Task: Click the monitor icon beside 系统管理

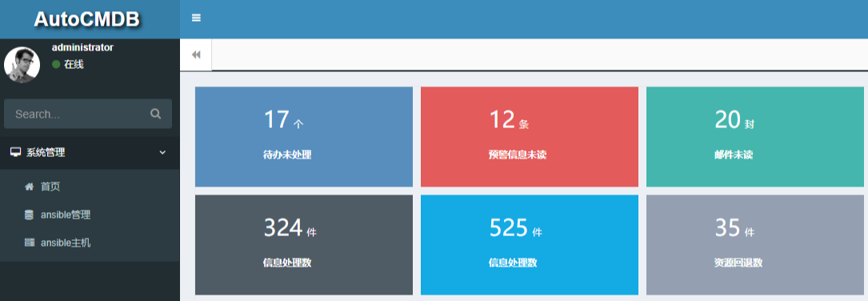Action: (x=15, y=152)
